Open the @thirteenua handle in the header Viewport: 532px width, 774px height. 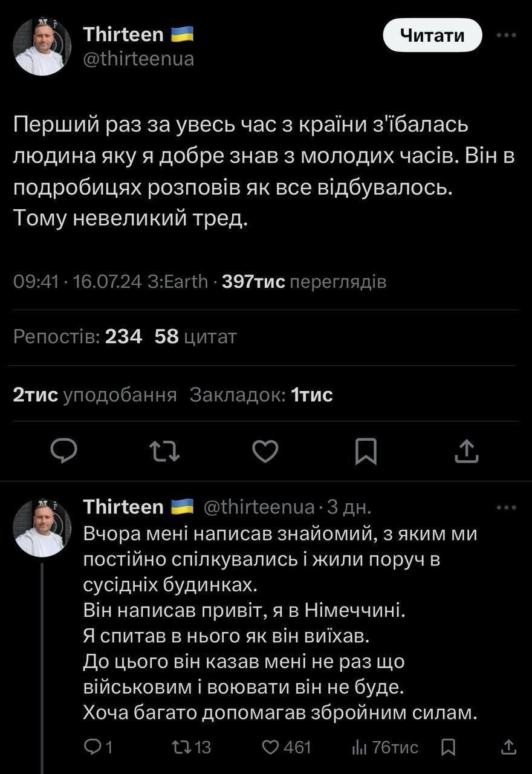coord(138,59)
